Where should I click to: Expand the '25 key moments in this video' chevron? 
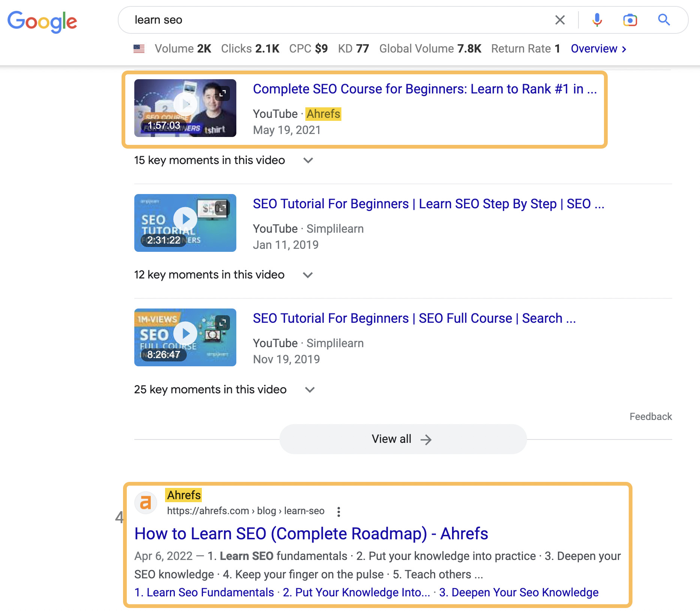coord(309,390)
